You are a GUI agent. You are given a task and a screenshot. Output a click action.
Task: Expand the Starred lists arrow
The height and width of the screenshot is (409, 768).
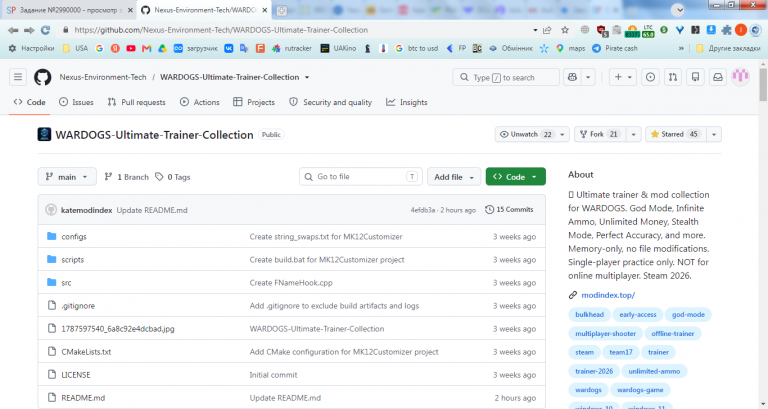[714, 134]
